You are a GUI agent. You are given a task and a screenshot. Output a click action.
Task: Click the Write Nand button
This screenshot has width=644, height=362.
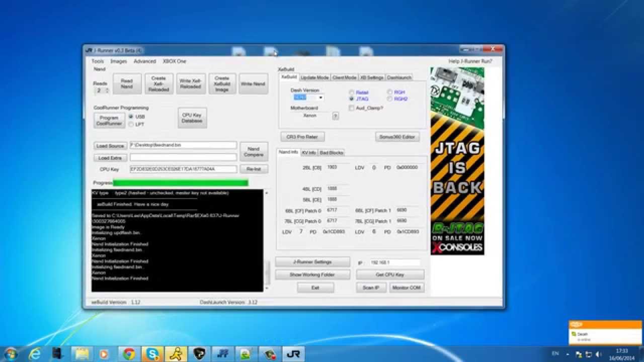[253, 84]
